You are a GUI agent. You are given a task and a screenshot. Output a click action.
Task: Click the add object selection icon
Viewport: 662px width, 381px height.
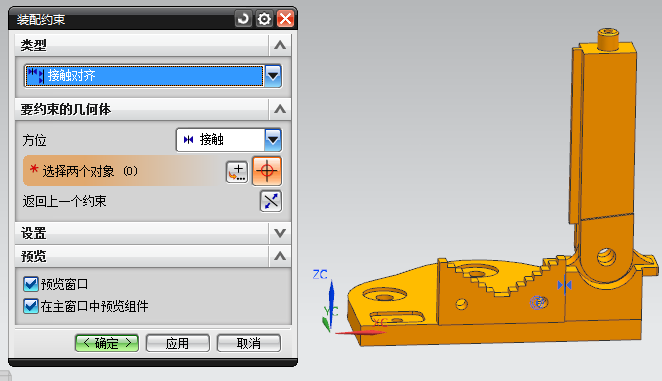pos(237,172)
